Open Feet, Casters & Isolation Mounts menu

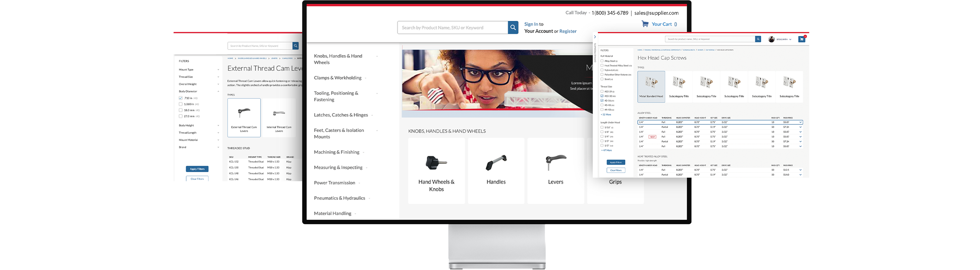[346, 134]
